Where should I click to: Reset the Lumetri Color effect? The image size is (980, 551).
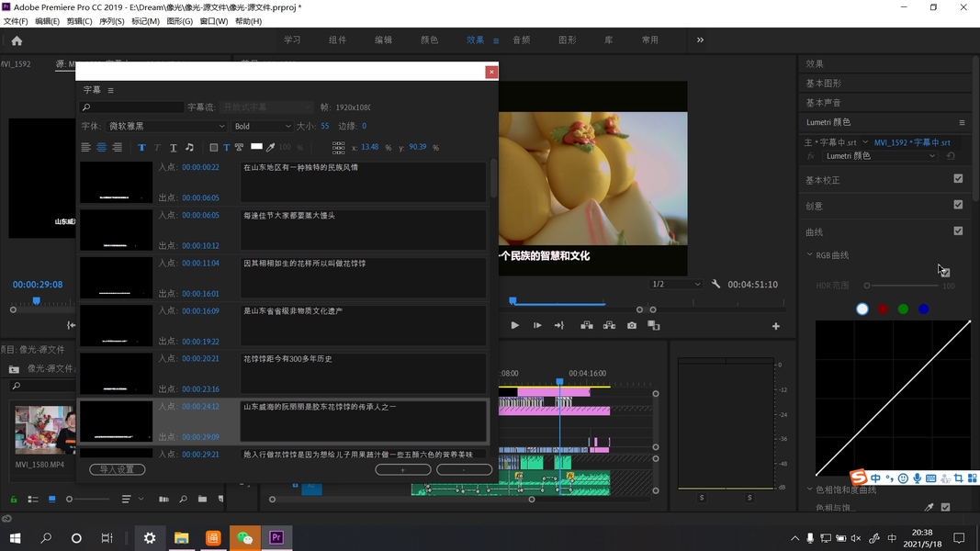coord(951,156)
